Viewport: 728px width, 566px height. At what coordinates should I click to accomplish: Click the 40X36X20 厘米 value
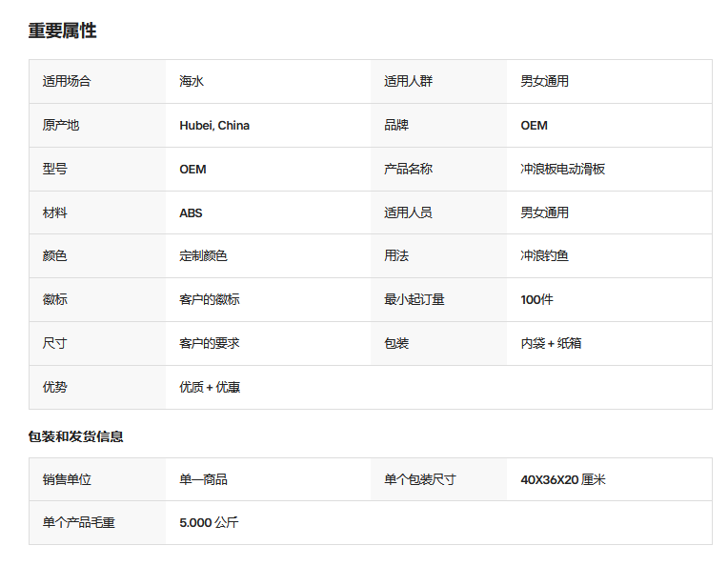[563, 479]
